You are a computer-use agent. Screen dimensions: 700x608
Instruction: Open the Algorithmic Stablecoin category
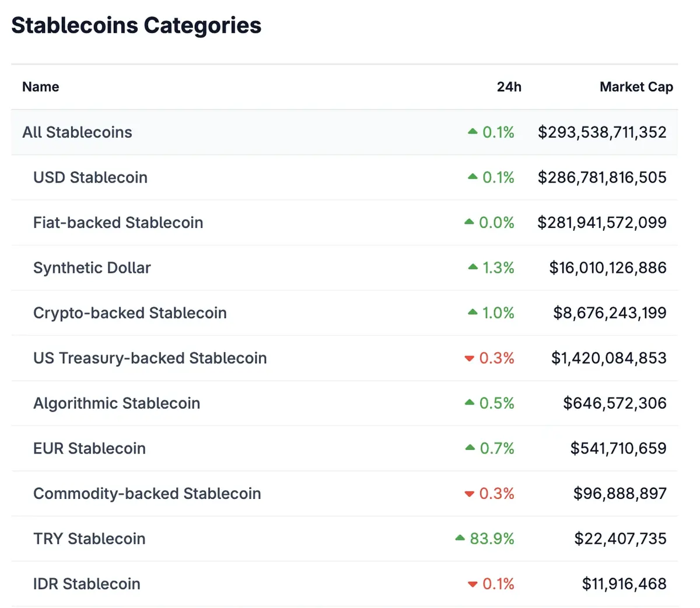(117, 403)
